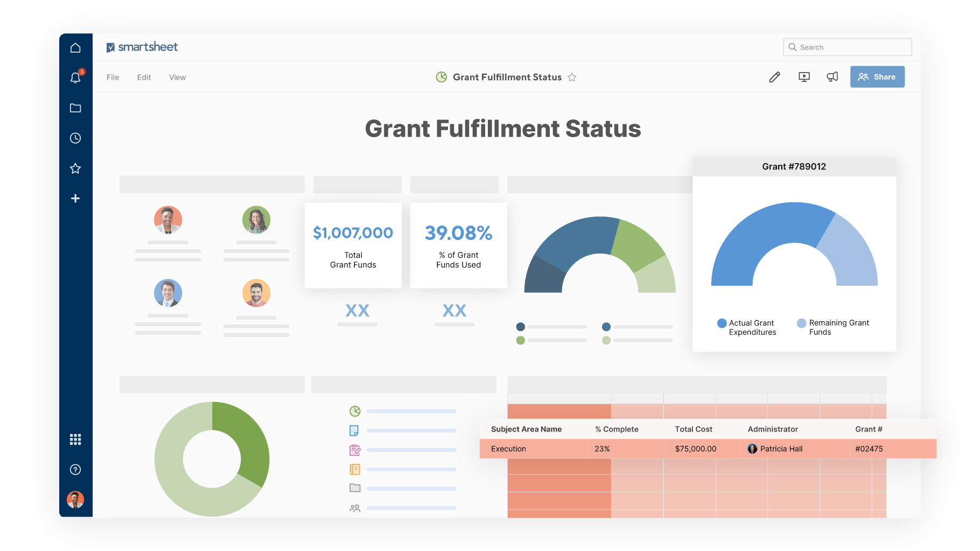Open the user profile avatar in sidebar
980x551 pixels.
click(x=75, y=500)
